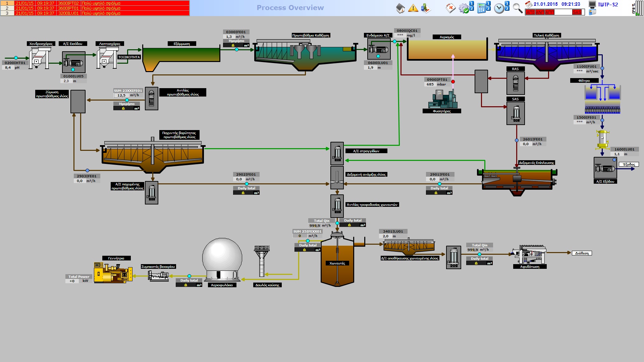
Task: Click the SUM 23XXIFE01 value field 12,5
Action: pyautogui.click(x=121, y=96)
